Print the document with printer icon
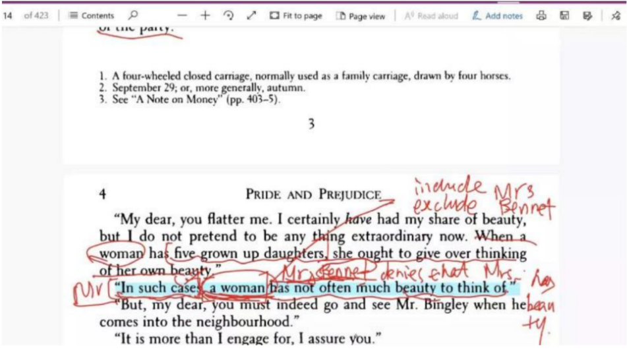 pos(542,16)
